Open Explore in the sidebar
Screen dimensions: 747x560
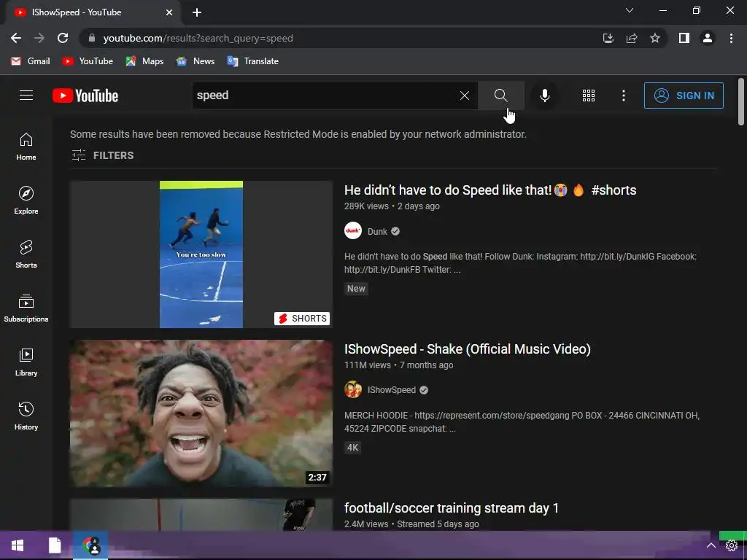pyautogui.click(x=26, y=201)
